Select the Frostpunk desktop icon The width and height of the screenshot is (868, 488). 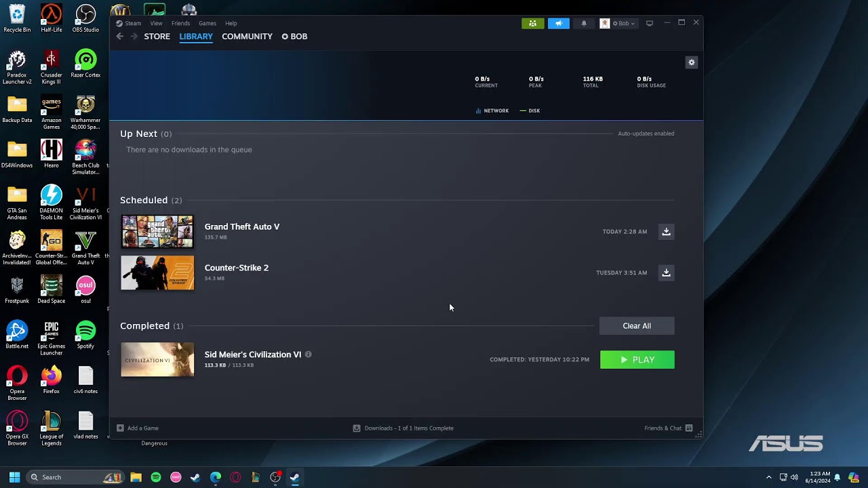[x=17, y=289]
